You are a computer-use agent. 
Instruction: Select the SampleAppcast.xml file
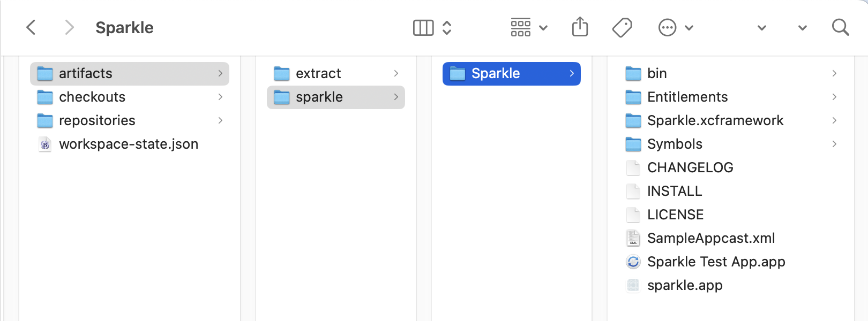711,238
